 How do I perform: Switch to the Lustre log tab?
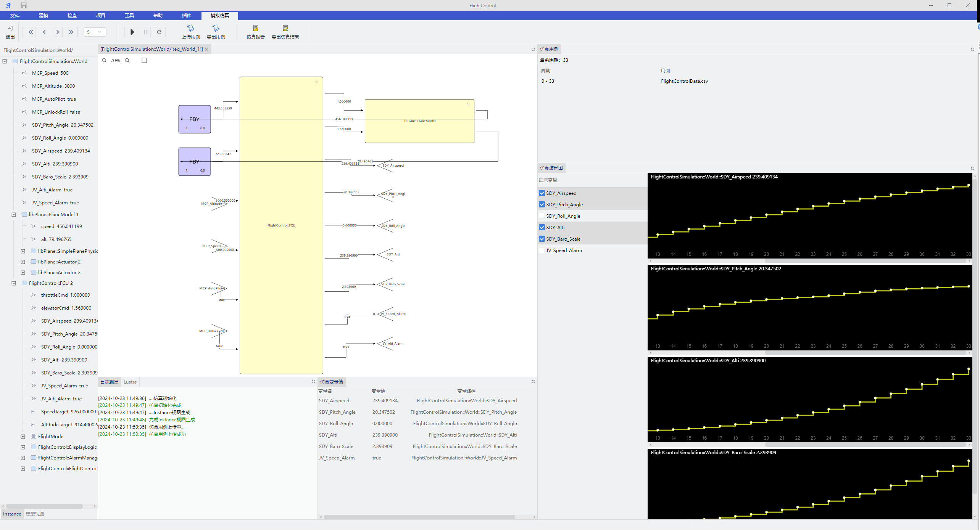point(130,382)
